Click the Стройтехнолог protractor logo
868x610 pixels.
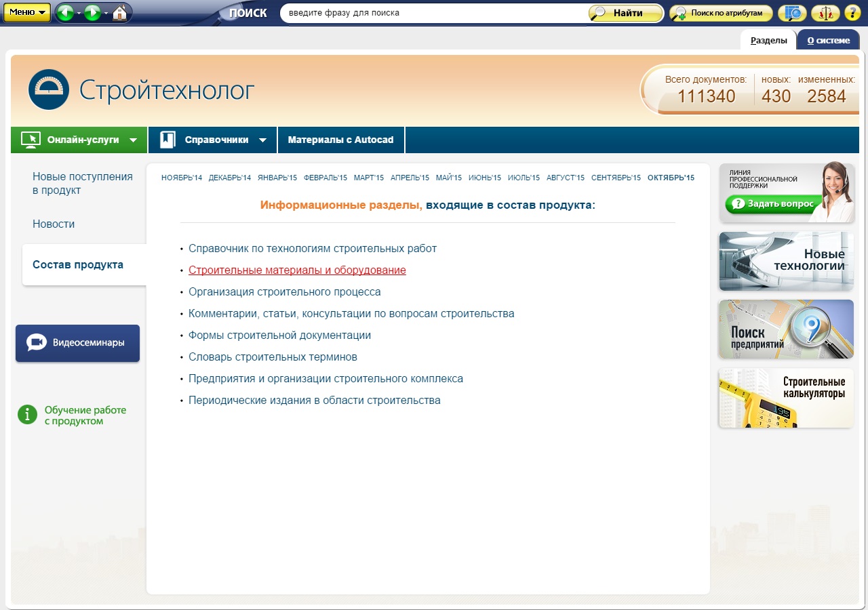[x=49, y=89]
